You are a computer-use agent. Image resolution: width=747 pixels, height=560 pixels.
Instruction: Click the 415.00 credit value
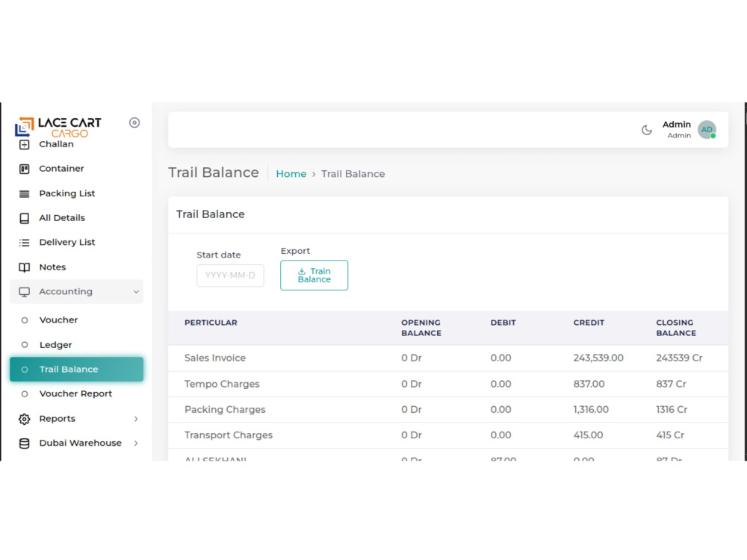(x=588, y=435)
